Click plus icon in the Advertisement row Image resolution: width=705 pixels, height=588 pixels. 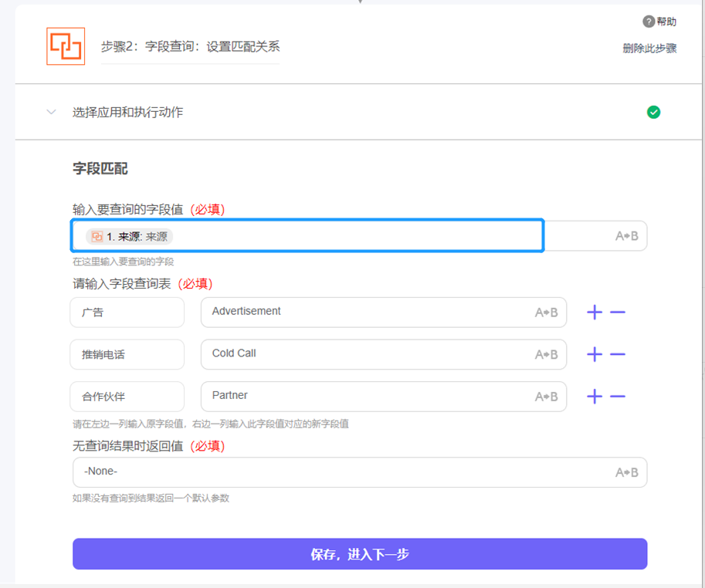pos(595,313)
